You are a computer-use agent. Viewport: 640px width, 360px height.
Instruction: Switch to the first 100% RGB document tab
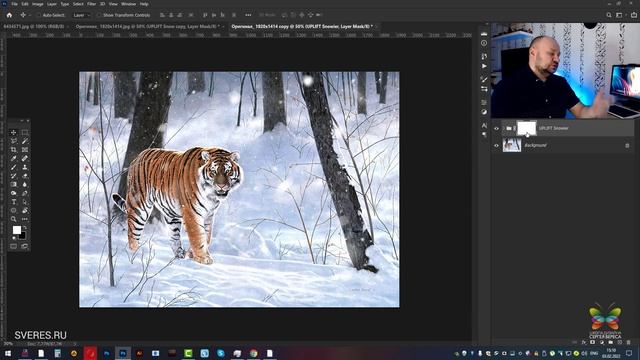coord(33,27)
